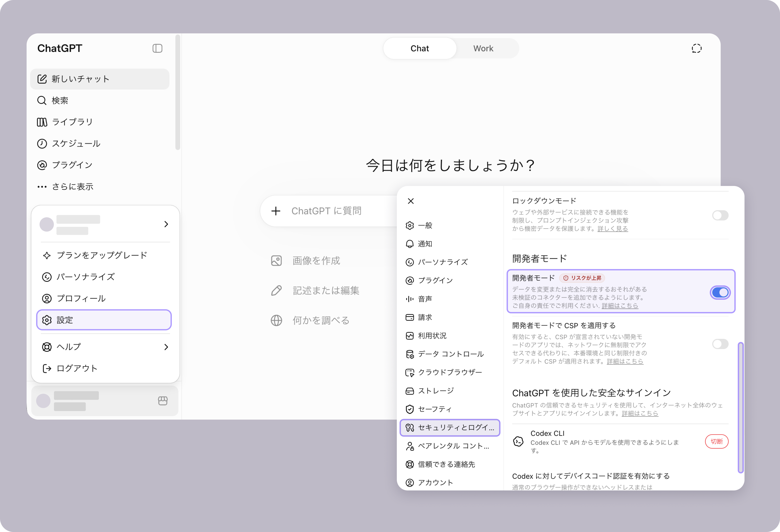The width and height of the screenshot is (780, 532).
Task: Click the スケジュール clock icon
Action: point(42,144)
